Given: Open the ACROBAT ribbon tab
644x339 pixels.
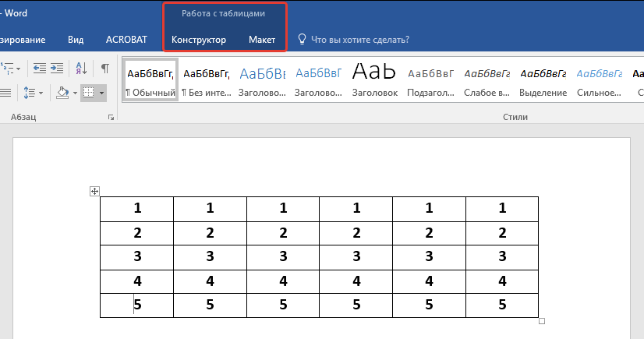Looking at the screenshot, I should [125, 39].
